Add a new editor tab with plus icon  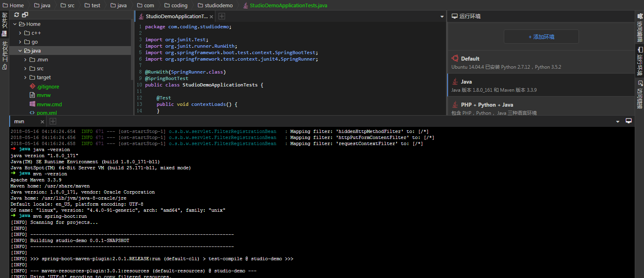tap(222, 16)
